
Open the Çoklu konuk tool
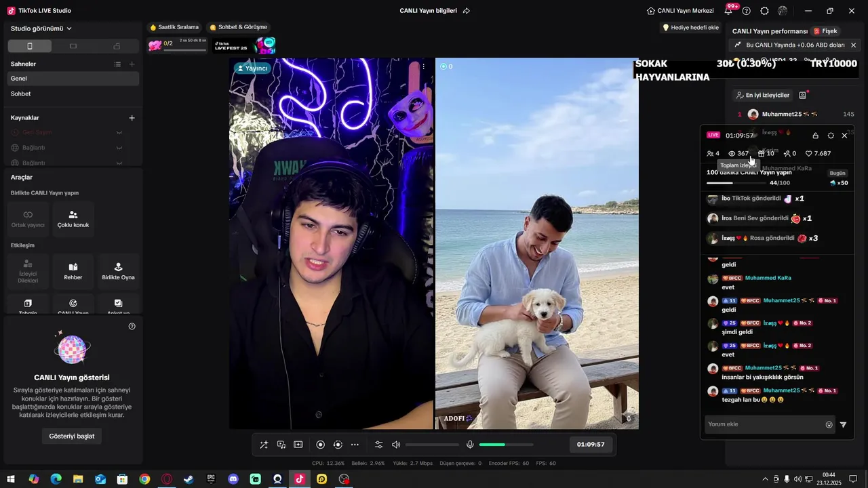click(73, 219)
